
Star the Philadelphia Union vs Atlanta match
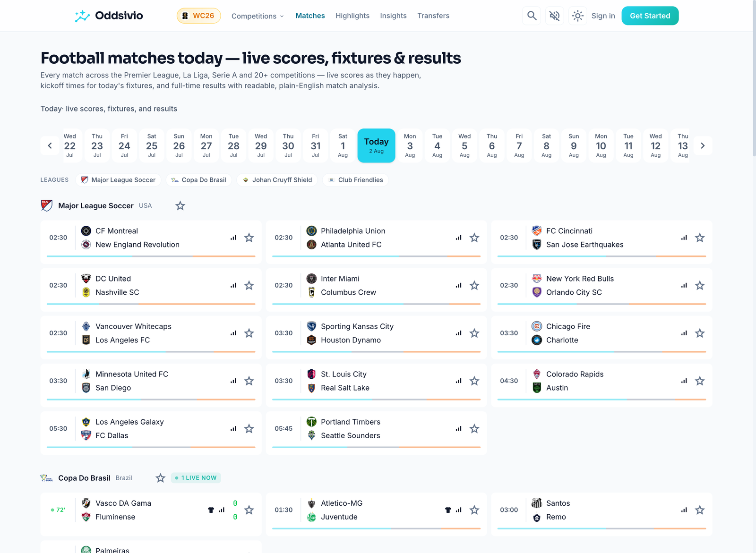click(x=474, y=238)
